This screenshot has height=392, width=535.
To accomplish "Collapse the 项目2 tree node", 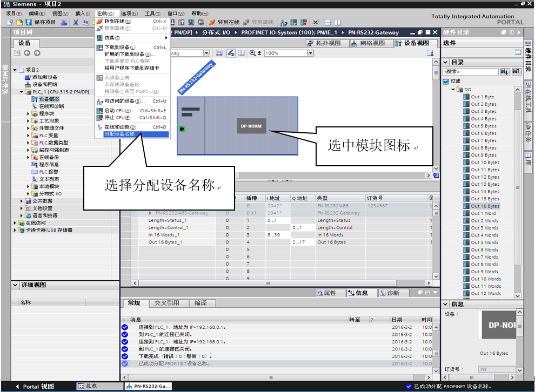I will 15,70.
